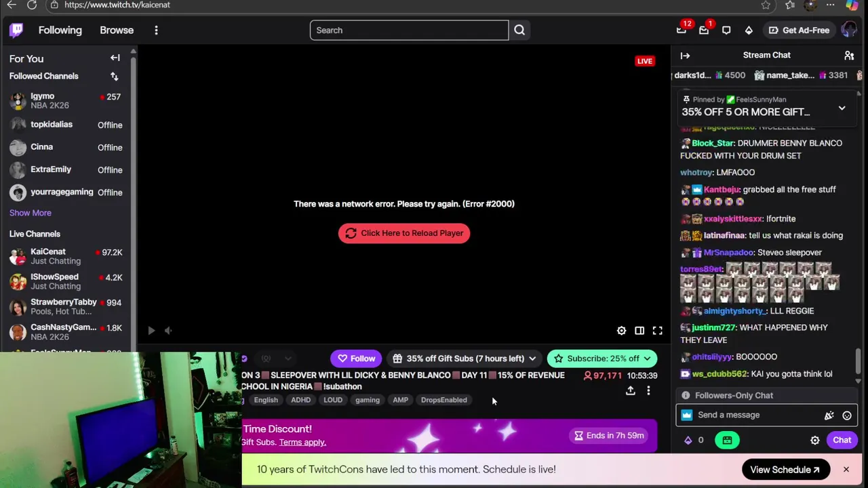Click the DropsEnabled stream tag
Image resolution: width=868 pixels, height=488 pixels.
[444, 400]
